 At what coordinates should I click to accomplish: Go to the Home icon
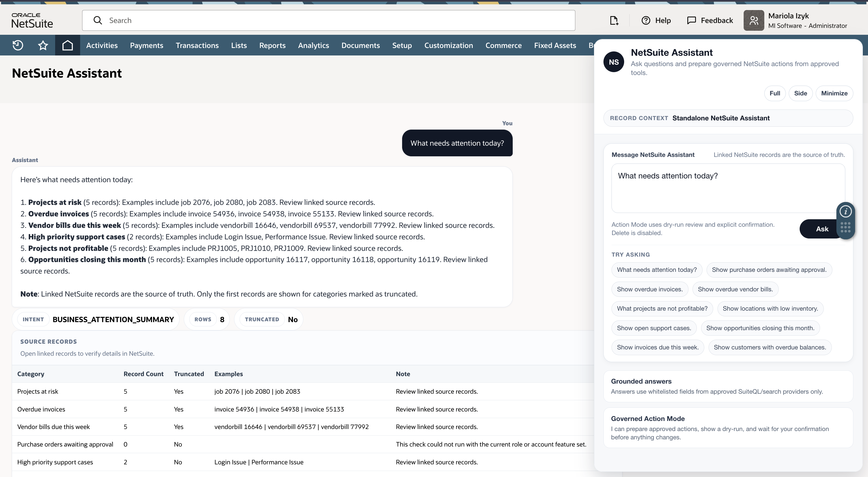67,45
